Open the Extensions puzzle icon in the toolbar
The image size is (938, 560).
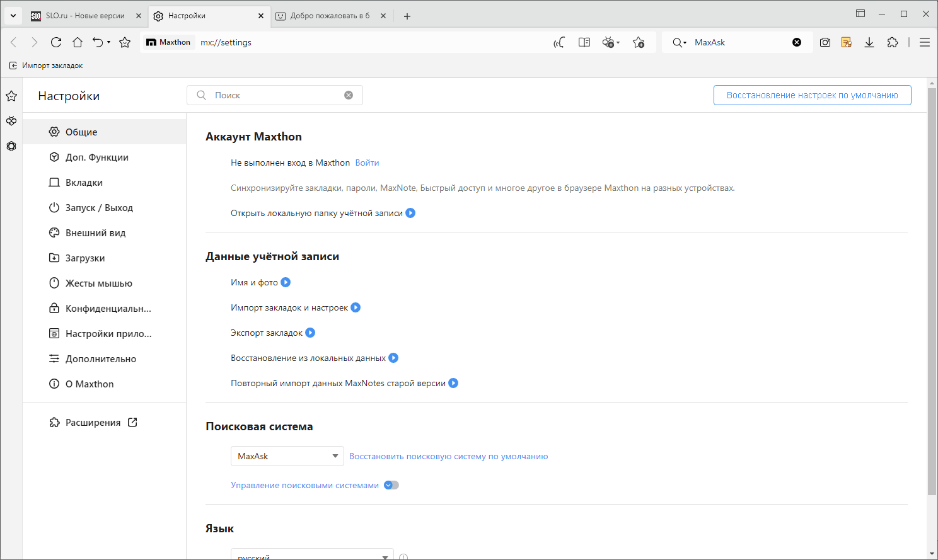click(x=893, y=42)
